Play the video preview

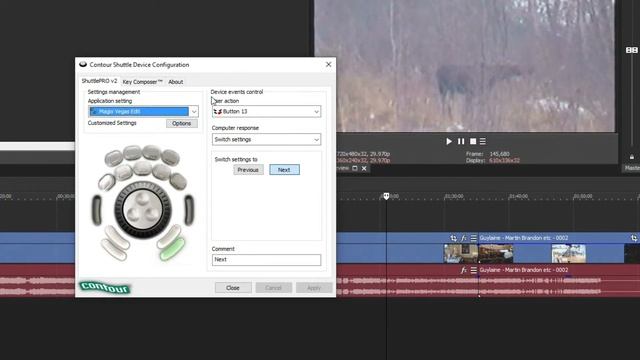449,141
